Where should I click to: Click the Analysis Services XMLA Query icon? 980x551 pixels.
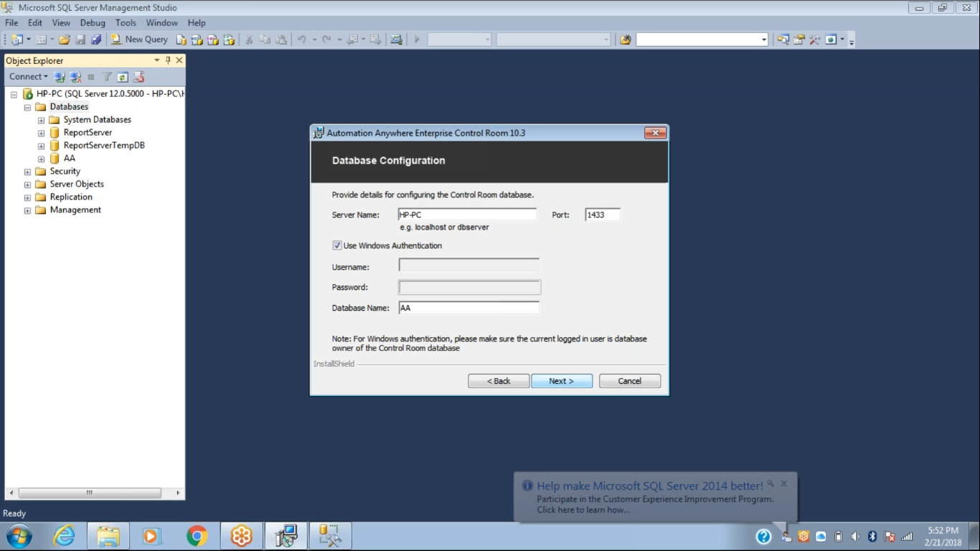pos(229,39)
